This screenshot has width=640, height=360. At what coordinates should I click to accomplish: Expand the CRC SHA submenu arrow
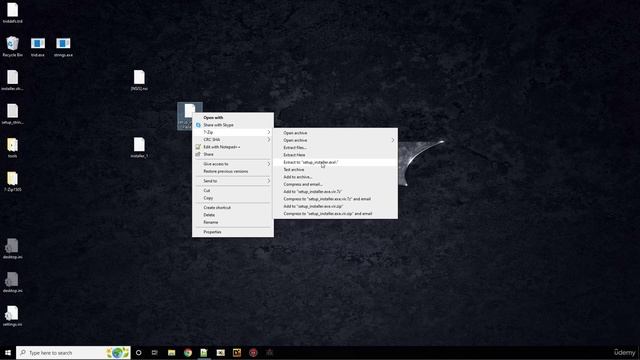[x=269, y=140]
